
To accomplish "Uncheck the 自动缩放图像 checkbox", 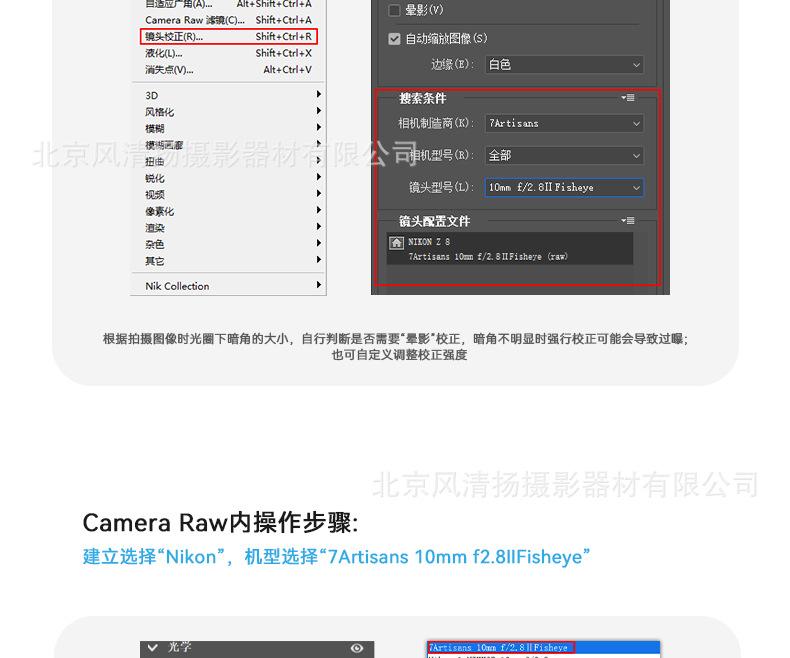I will pos(394,39).
